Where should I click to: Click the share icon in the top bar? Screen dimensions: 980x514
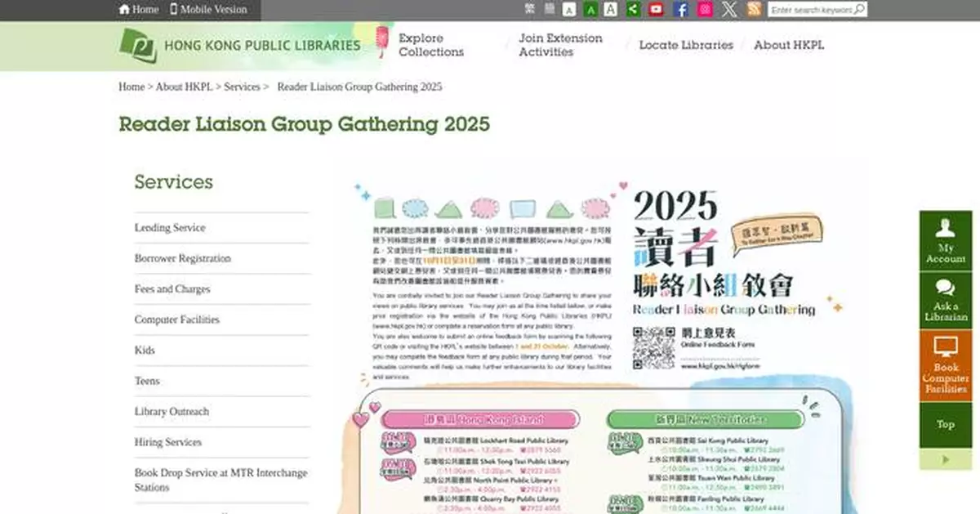coord(632,9)
